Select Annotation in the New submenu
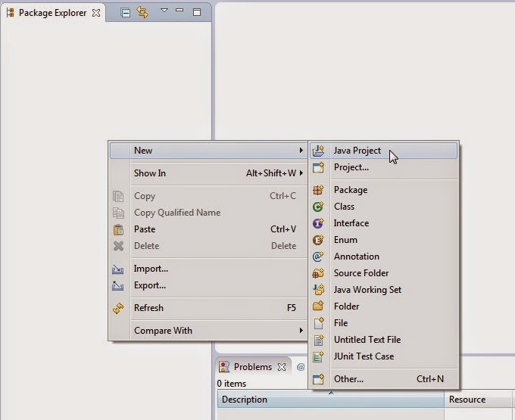Screen dimensions: 515x420 coord(384,257)
